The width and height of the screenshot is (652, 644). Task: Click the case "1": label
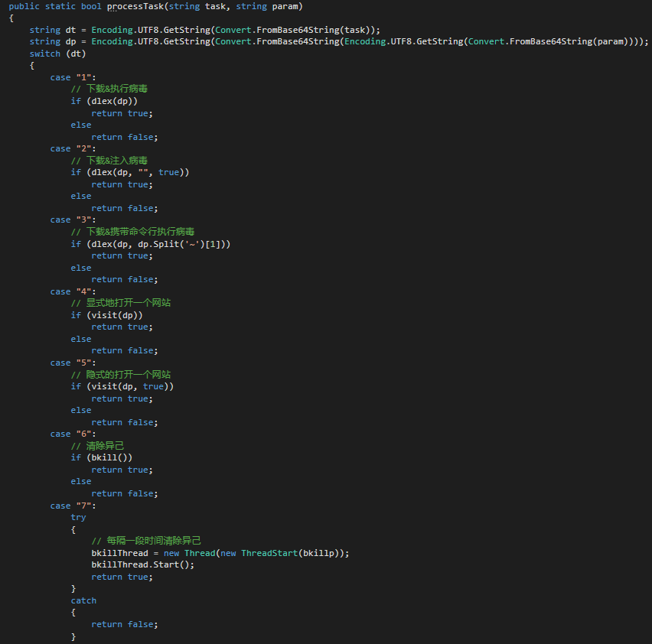click(73, 77)
